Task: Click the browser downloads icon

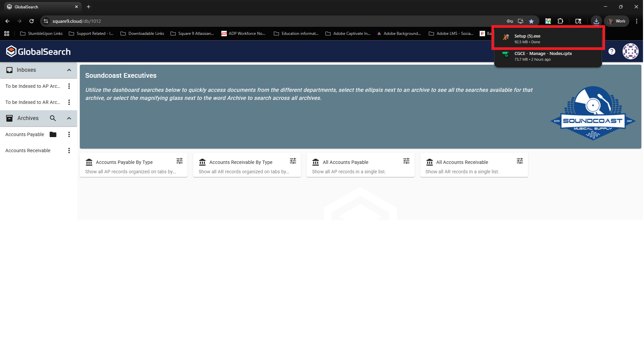Action: click(596, 21)
